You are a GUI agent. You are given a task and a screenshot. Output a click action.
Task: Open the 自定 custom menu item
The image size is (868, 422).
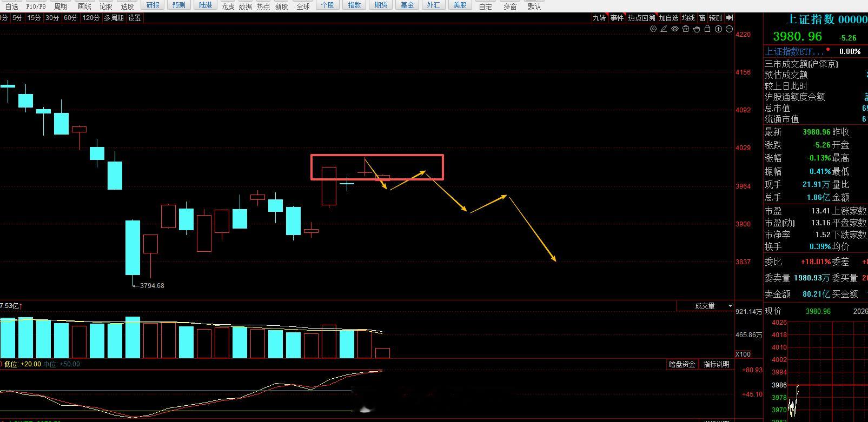(x=486, y=6)
